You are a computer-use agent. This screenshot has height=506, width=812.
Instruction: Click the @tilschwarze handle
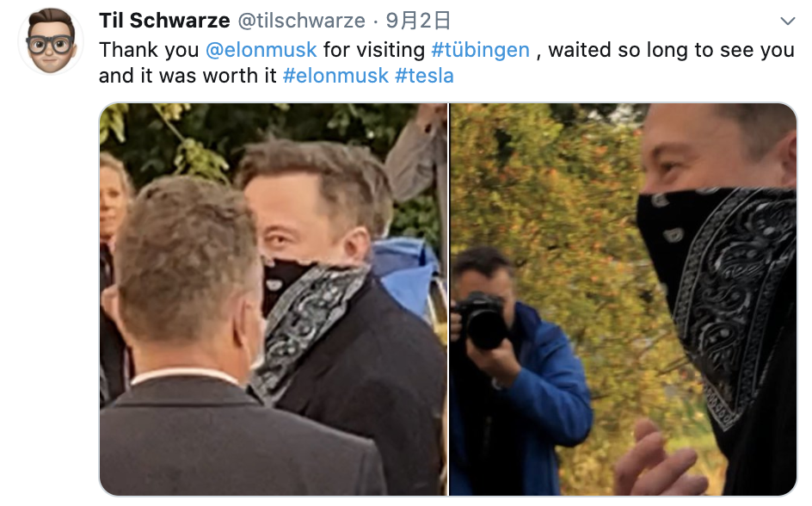tap(301, 21)
